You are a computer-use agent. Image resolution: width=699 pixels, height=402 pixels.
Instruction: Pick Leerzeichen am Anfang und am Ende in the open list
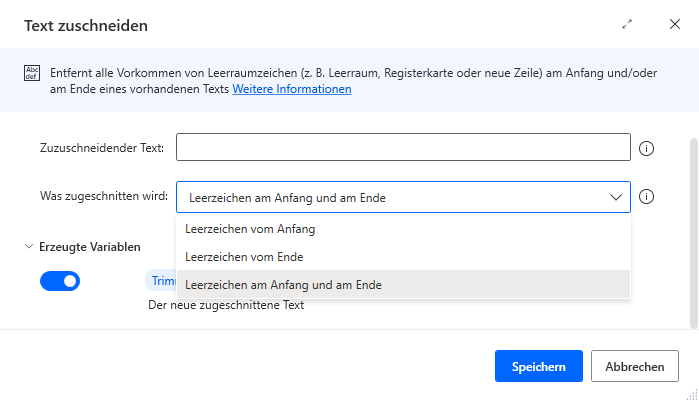click(403, 285)
